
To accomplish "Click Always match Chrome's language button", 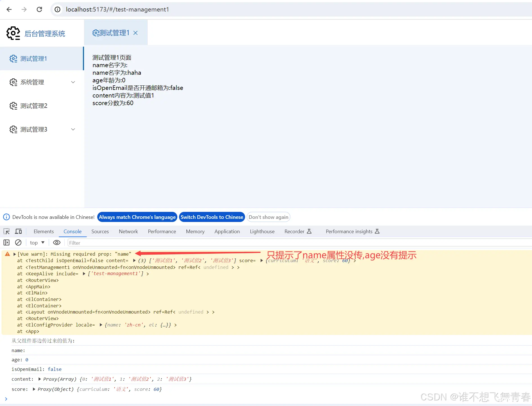I will (137, 217).
